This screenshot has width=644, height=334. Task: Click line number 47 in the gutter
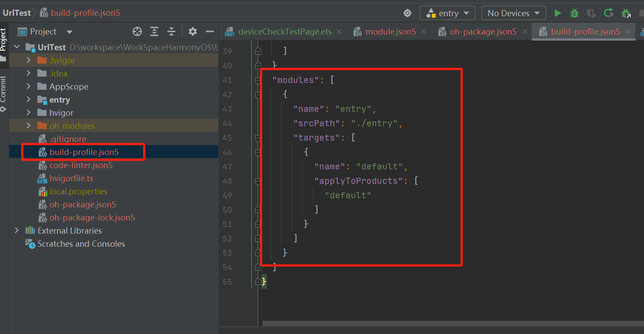pos(227,166)
